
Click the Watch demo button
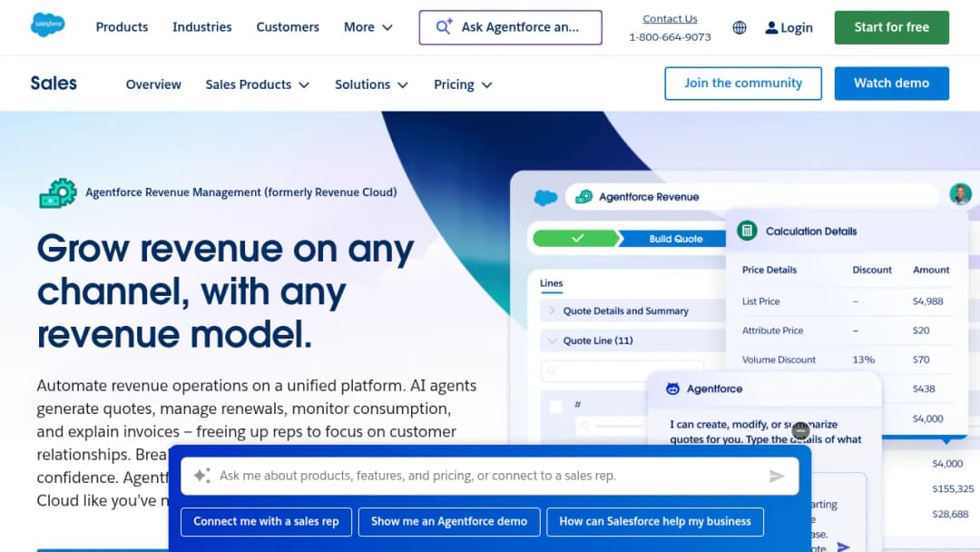[891, 84]
